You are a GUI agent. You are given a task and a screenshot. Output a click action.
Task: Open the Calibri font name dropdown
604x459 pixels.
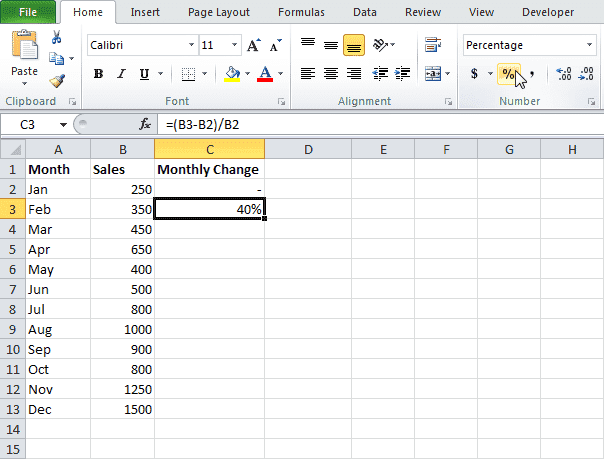point(191,46)
